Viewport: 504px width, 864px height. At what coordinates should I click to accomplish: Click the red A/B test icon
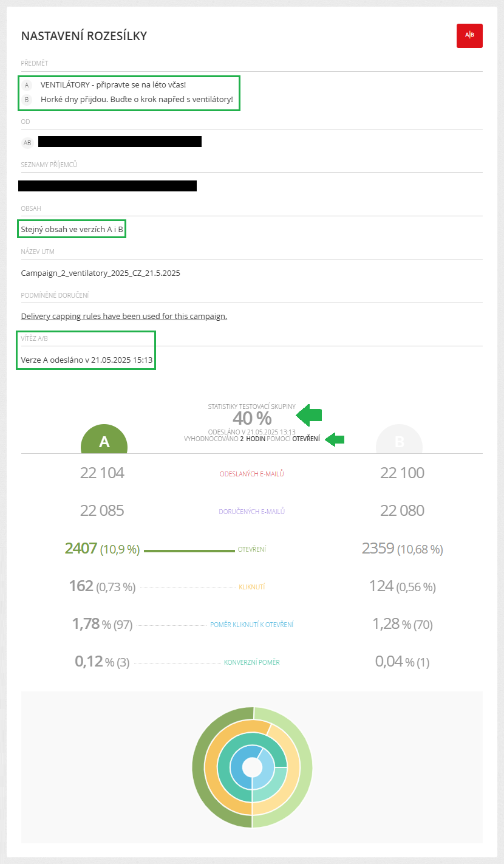[x=469, y=35]
